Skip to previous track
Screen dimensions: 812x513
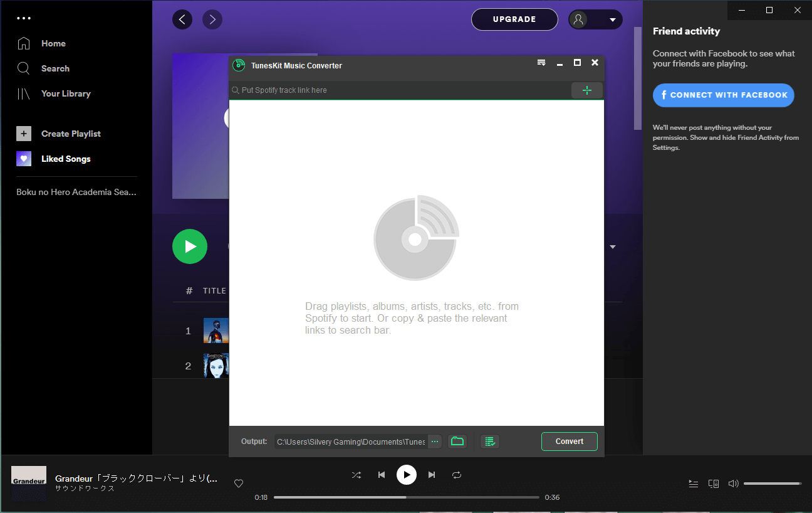(x=382, y=475)
